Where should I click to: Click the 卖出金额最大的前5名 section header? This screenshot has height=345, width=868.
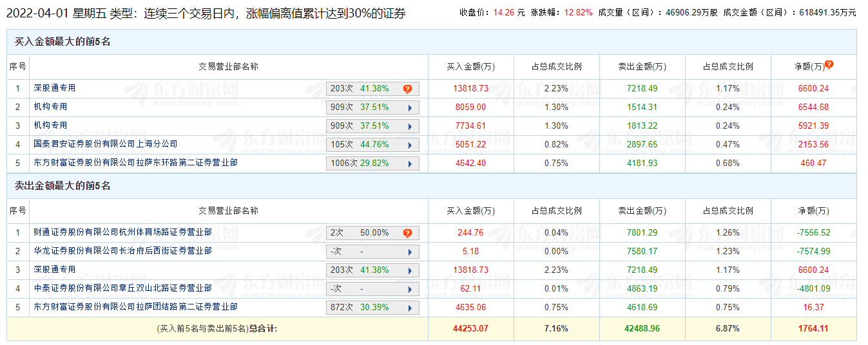coord(63,186)
